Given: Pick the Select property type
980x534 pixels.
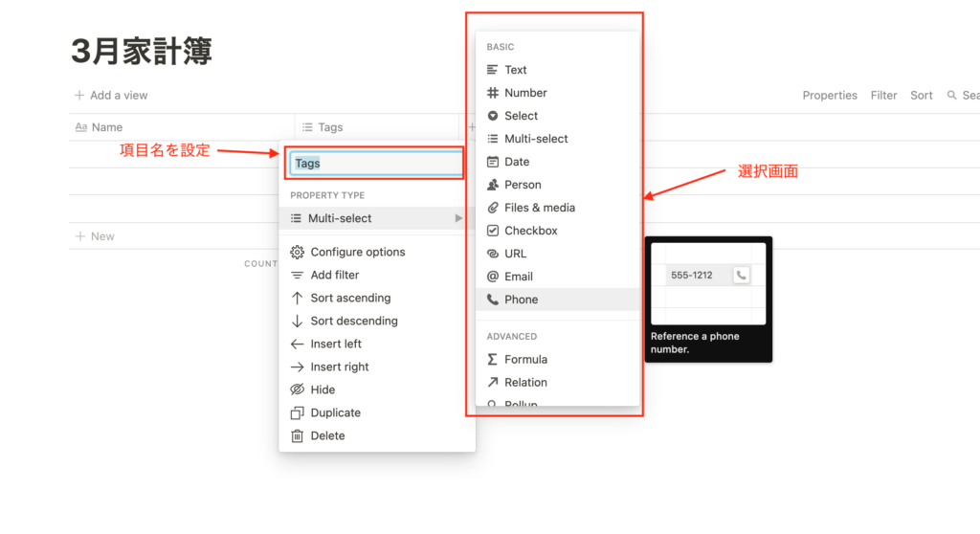Looking at the screenshot, I should coord(557,116).
